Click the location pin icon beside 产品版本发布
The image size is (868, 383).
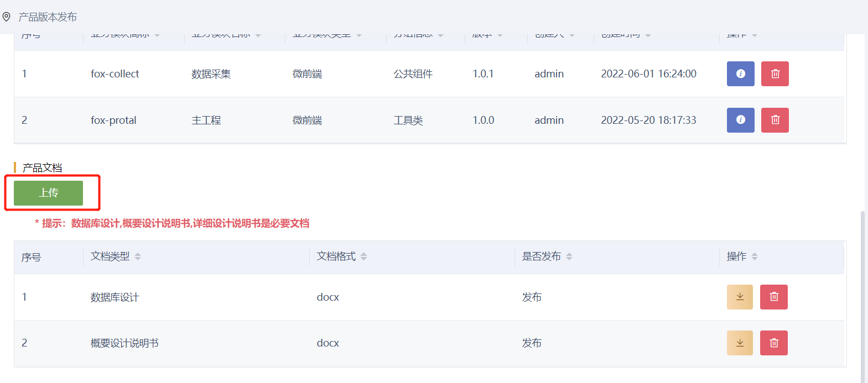coord(7,17)
